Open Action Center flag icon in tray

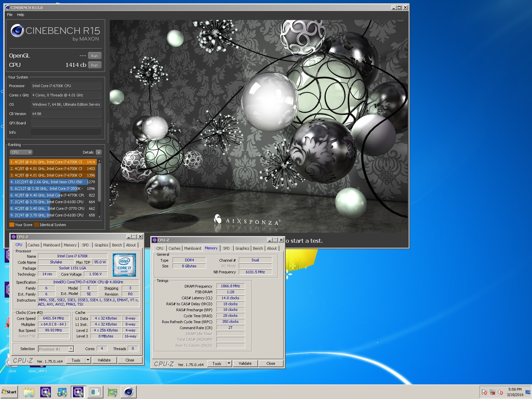tap(484, 392)
